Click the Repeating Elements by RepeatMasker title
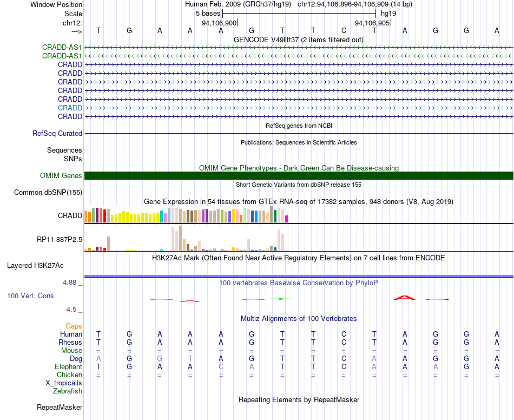Screen dimensions: 514x420 (x=299, y=399)
